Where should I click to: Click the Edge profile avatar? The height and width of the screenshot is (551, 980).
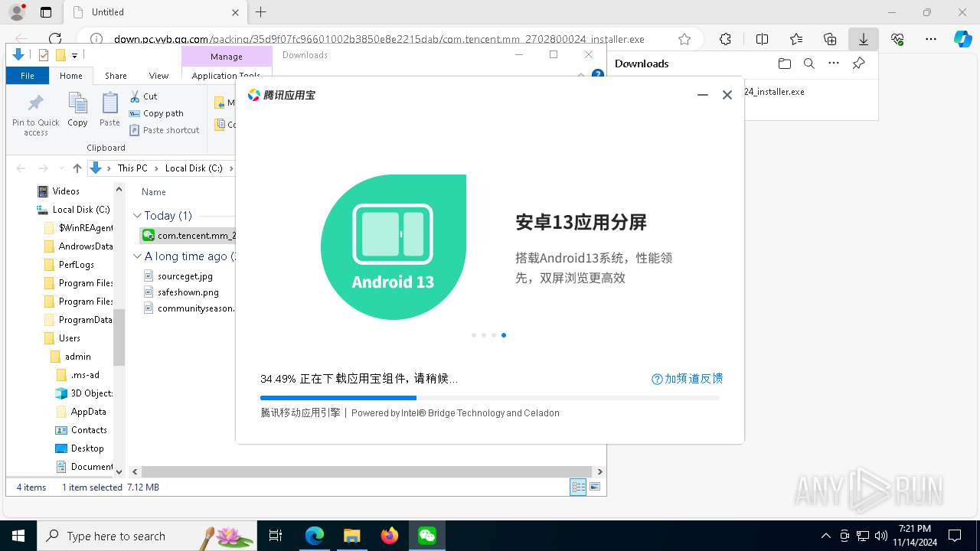16,12
